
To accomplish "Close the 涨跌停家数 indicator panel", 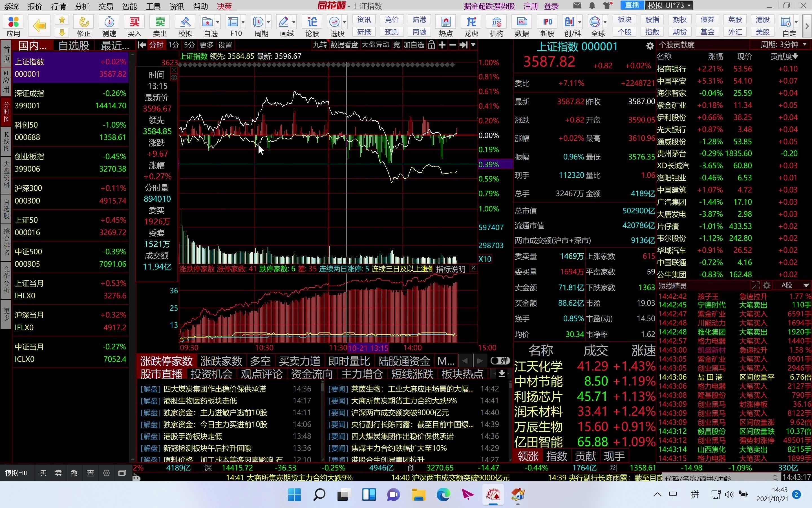I will tap(473, 268).
